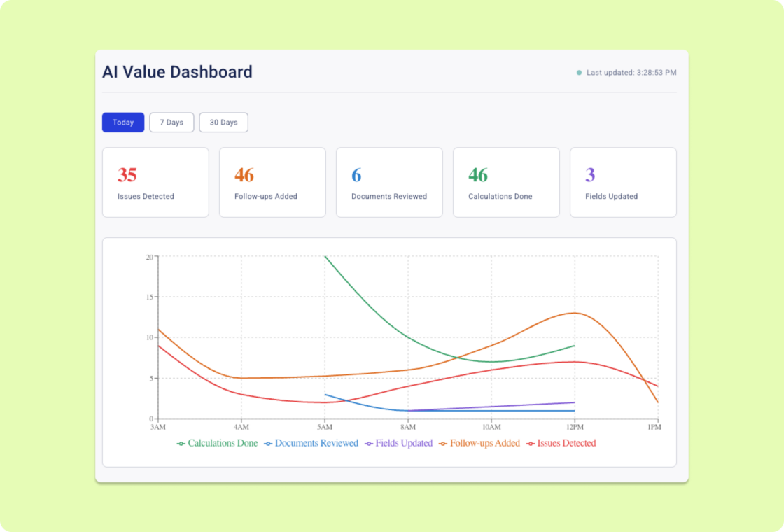Open the Issues Detected stat card
This screenshot has width=784, height=532.
click(155, 182)
